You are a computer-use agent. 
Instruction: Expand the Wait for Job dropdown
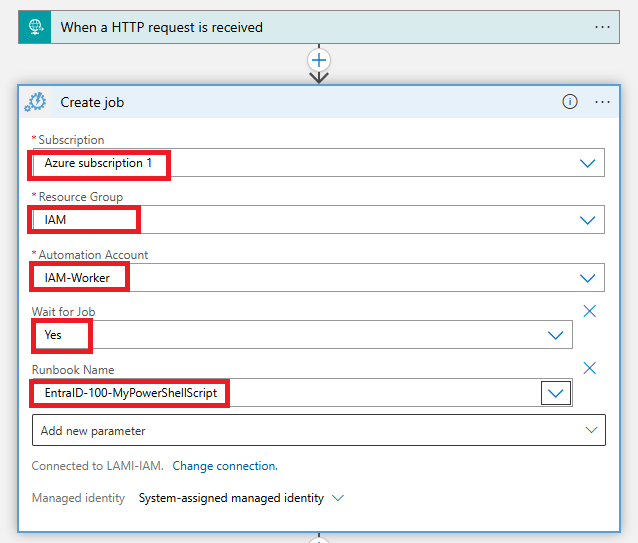[555, 335]
